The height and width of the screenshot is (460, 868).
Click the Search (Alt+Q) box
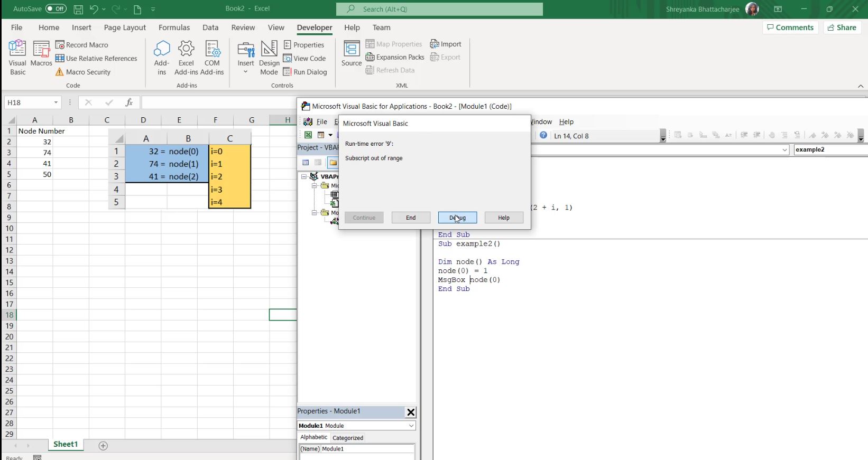pyautogui.click(x=439, y=9)
